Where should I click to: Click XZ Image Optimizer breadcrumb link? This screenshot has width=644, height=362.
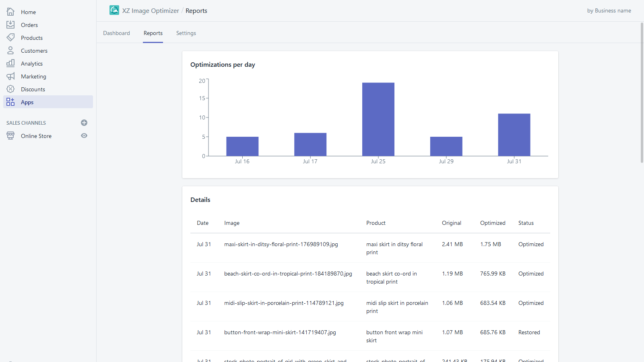pyautogui.click(x=151, y=11)
